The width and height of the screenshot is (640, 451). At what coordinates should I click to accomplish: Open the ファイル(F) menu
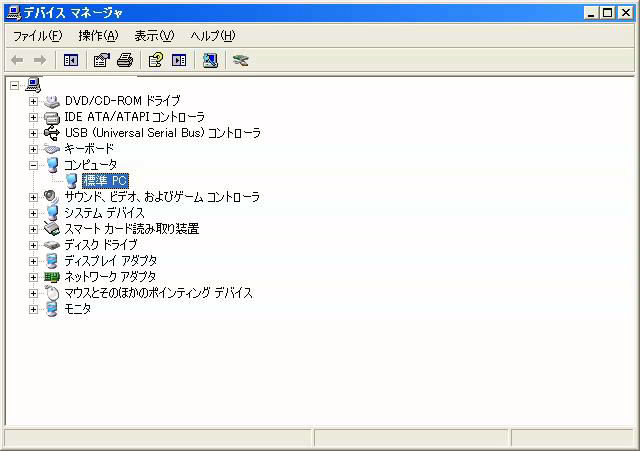coord(38,36)
